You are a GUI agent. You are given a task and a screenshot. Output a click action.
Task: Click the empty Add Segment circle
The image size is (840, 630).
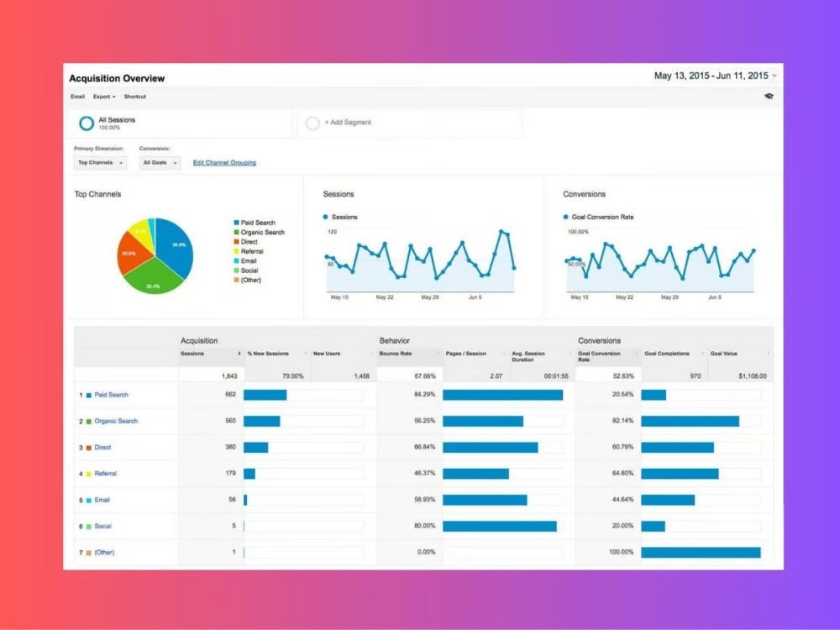[x=312, y=123]
